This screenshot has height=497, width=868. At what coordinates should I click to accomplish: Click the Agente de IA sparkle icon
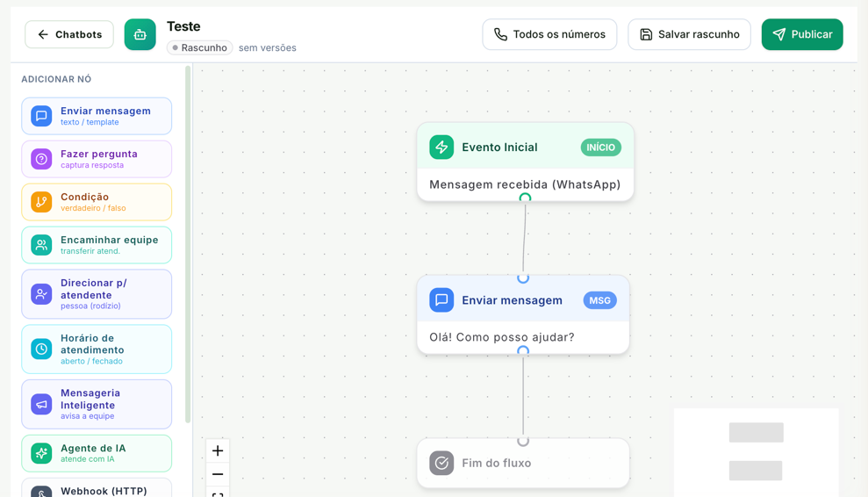[x=41, y=453]
